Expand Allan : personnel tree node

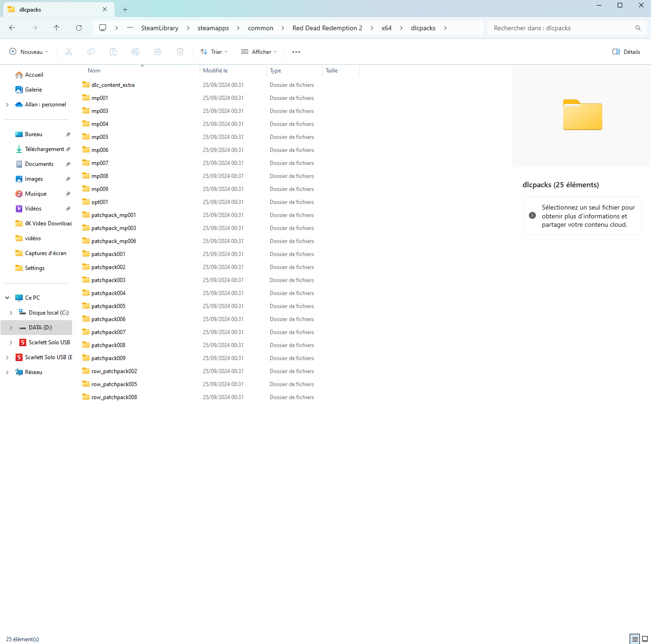7,105
